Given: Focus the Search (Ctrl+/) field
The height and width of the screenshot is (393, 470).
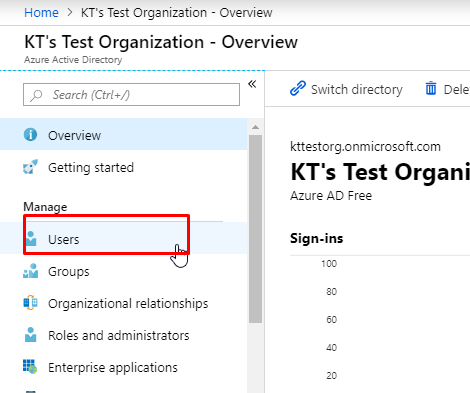Looking at the screenshot, I should (x=131, y=95).
